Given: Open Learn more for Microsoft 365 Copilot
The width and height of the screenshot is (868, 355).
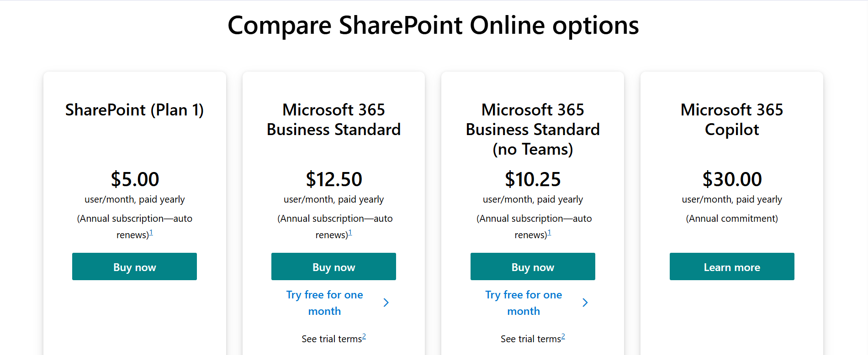Looking at the screenshot, I should [x=732, y=267].
